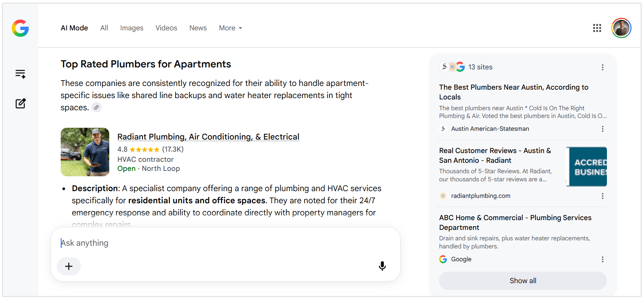
Task: Open AI Mode history icon
Action: pos(21,74)
